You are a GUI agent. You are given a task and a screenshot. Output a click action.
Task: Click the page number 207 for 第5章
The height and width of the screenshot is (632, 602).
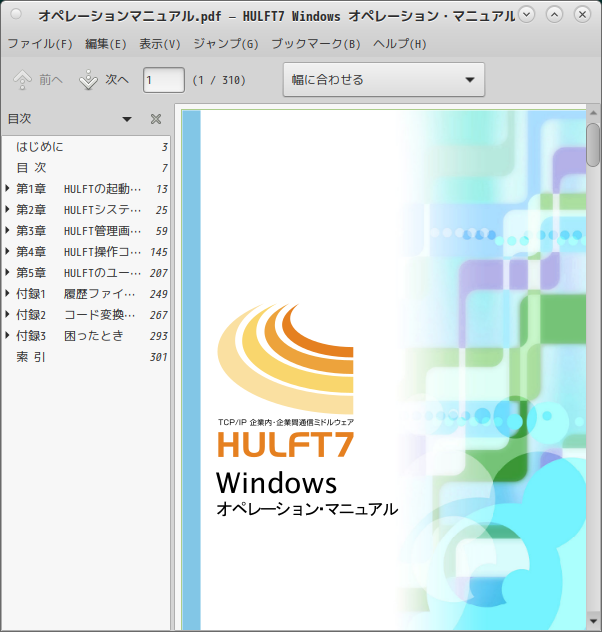[x=159, y=273]
